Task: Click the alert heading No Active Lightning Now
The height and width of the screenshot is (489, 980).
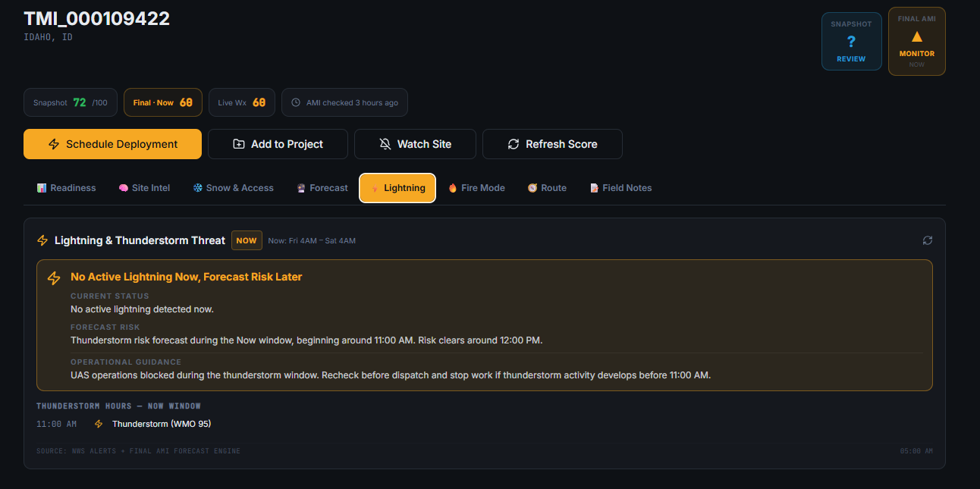Action: (187, 277)
